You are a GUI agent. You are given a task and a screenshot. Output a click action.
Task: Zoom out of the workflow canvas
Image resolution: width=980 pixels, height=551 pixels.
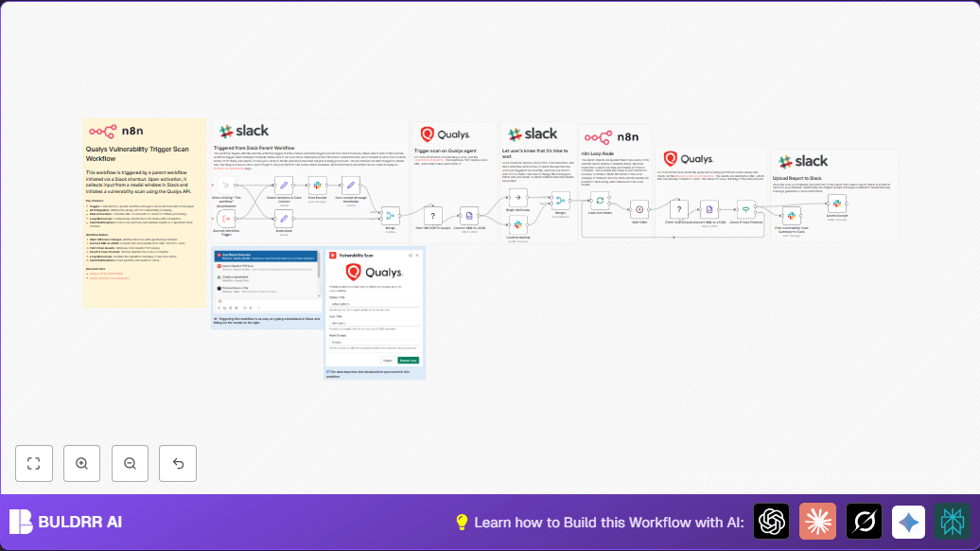pyautogui.click(x=130, y=464)
